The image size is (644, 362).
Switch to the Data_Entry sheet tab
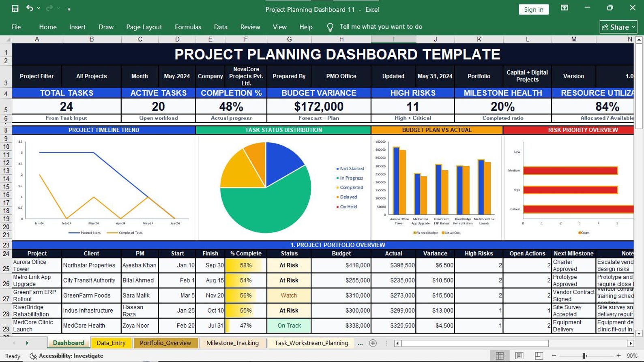[111, 343]
